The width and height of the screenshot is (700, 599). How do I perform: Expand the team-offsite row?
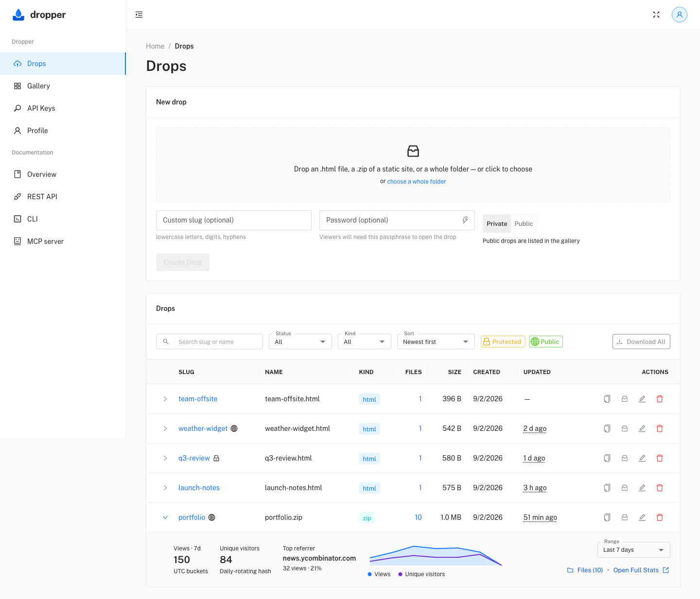click(x=165, y=399)
